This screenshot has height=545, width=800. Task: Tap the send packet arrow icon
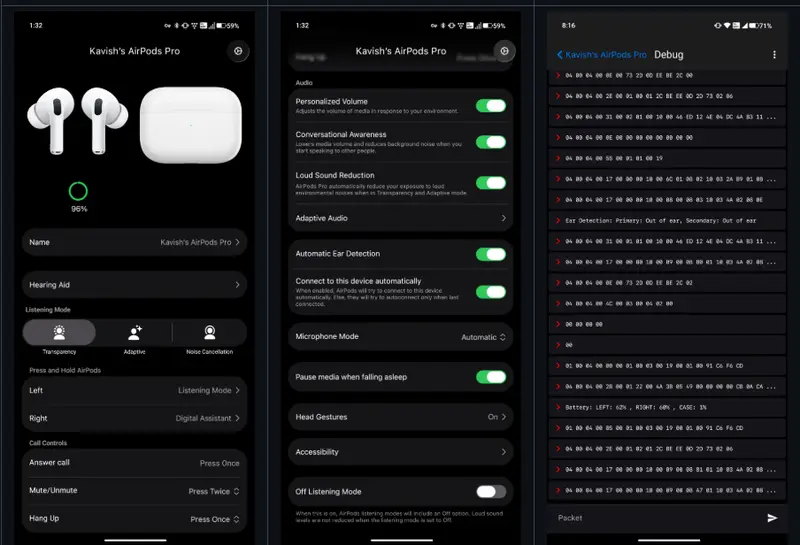coord(772,518)
